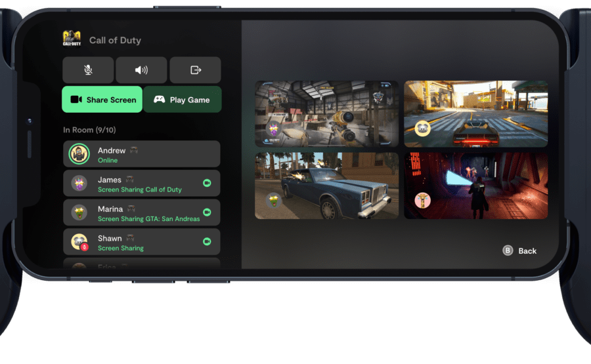Click the B button icon
The width and height of the screenshot is (591, 364).
[x=508, y=251]
